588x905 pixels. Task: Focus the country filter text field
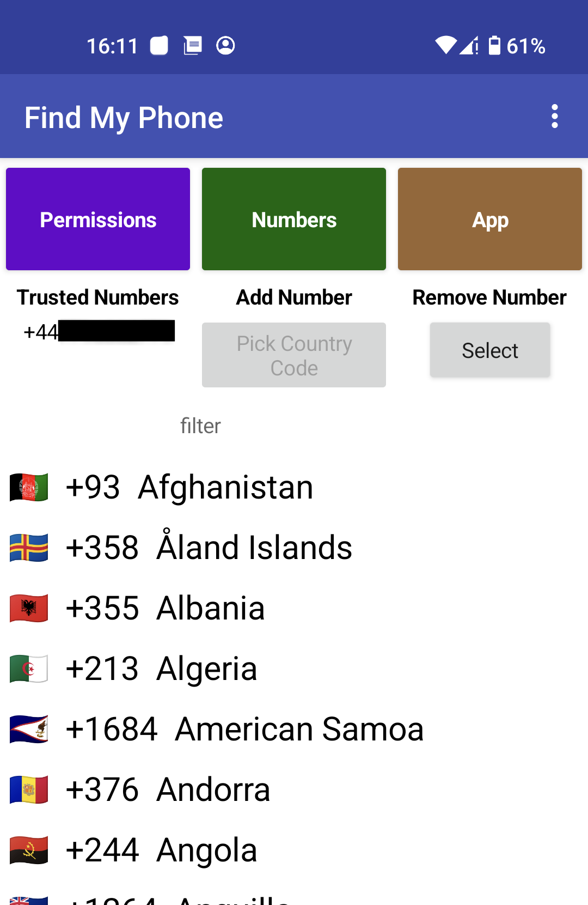point(200,426)
